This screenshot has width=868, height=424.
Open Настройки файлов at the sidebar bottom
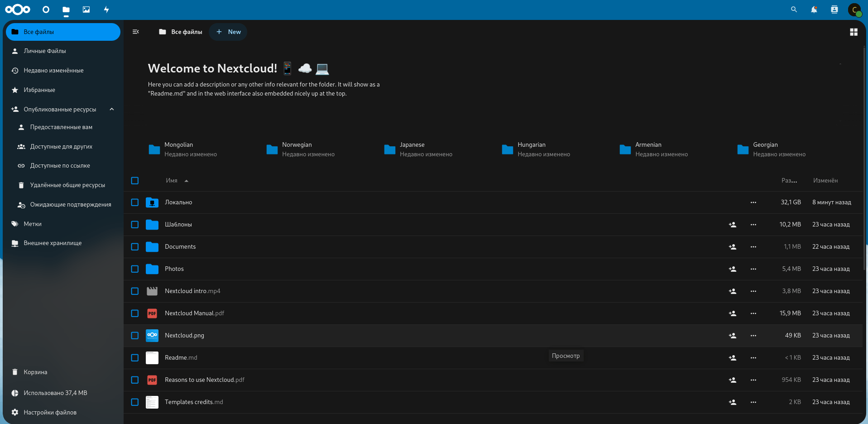coord(63,412)
